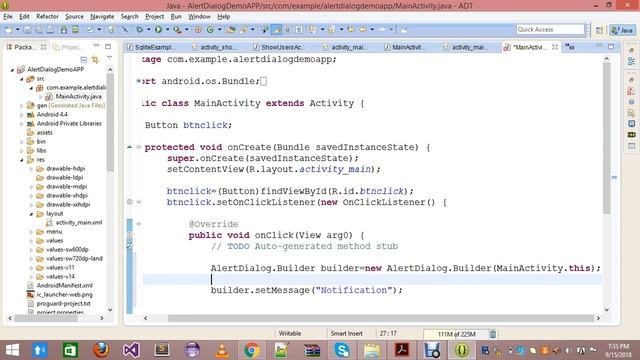Click the Debug bug icon in the toolbar
The height and width of the screenshot is (360, 640).
139,30
